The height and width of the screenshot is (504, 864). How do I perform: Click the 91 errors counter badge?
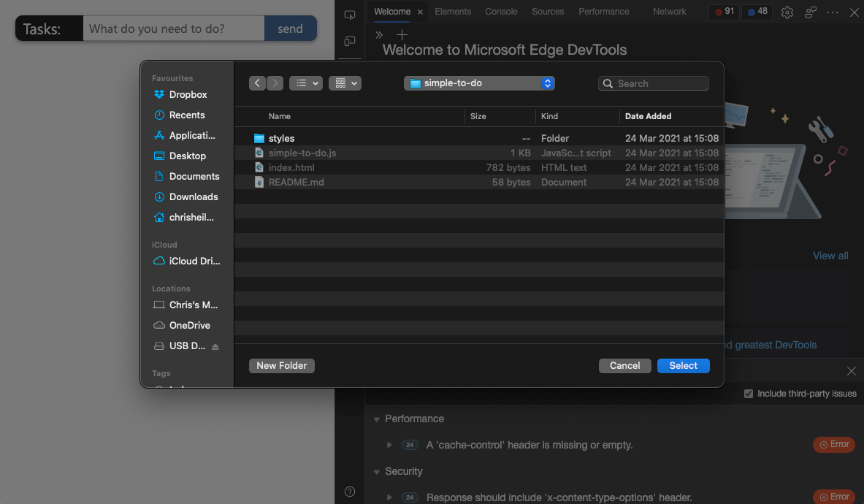coord(722,12)
